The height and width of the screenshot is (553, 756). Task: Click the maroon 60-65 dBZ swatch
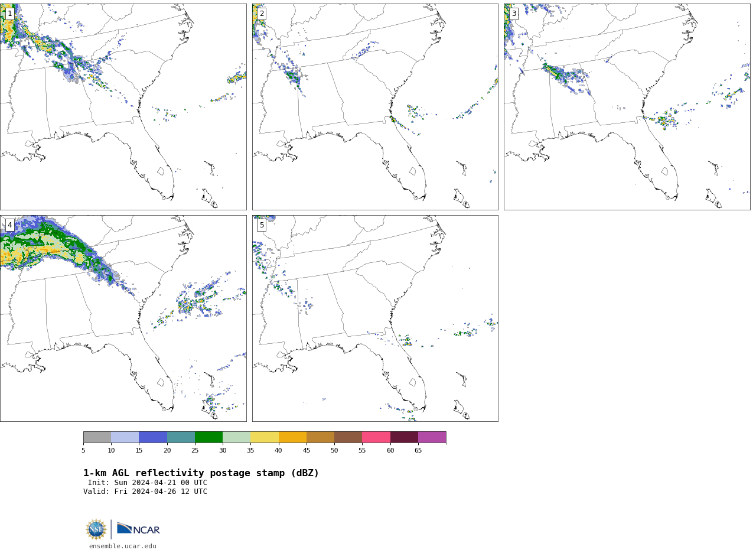(404, 437)
